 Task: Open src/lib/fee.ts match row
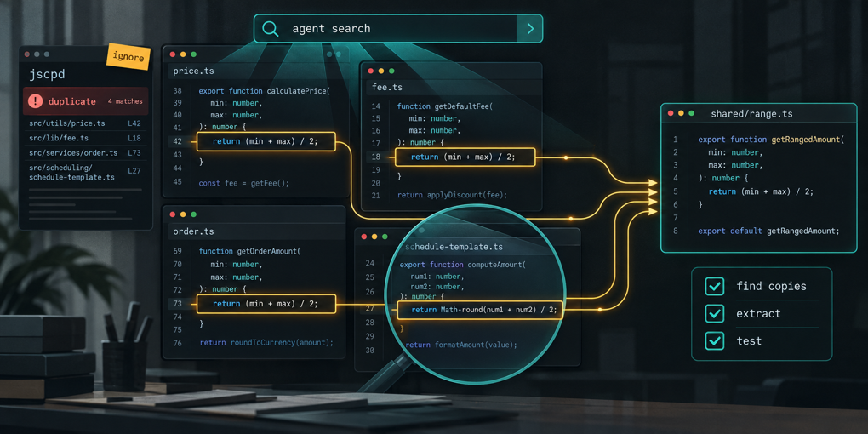[x=85, y=138]
